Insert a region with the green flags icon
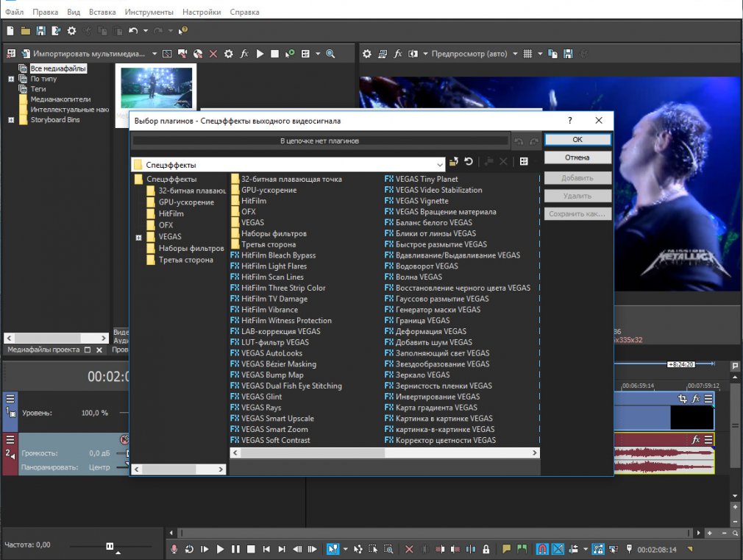 [522, 549]
